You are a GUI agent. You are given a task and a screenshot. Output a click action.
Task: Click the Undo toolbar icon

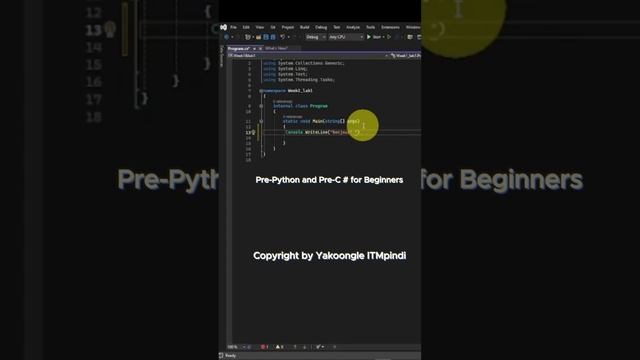tap(282, 37)
